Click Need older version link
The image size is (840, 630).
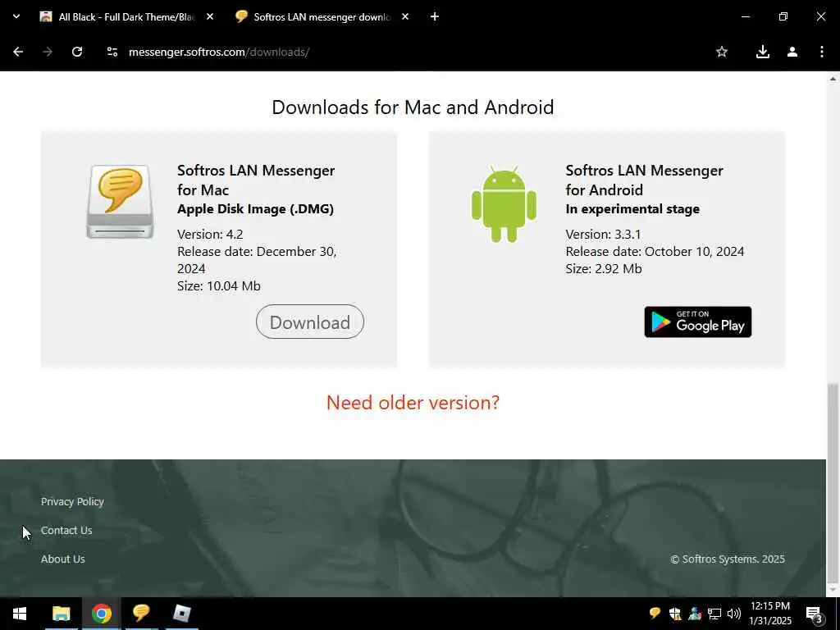pyautogui.click(x=413, y=402)
